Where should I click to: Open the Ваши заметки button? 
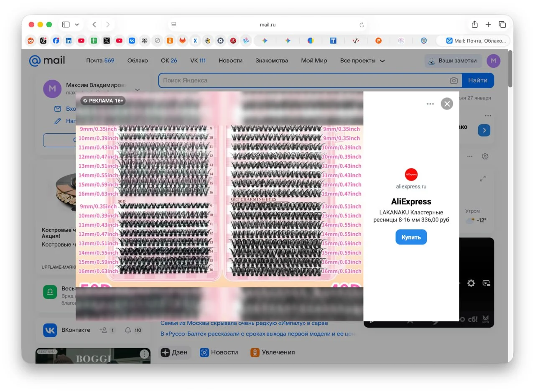coord(453,61)
